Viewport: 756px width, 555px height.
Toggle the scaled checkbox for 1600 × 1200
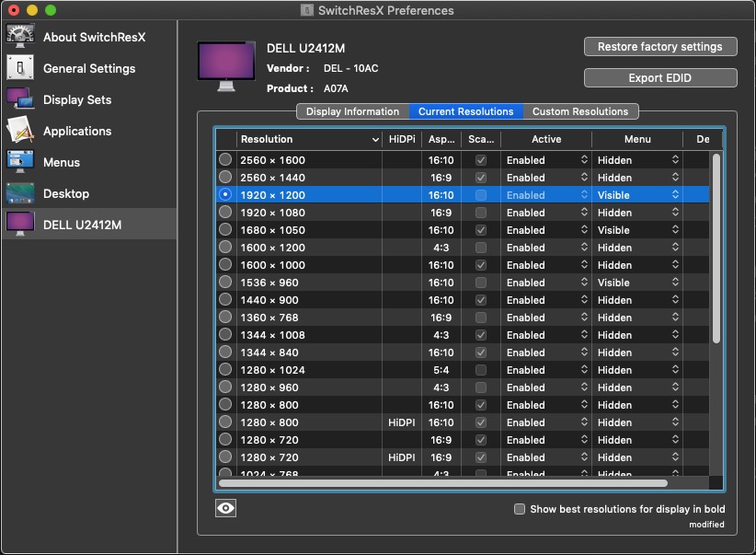point(481,248)
